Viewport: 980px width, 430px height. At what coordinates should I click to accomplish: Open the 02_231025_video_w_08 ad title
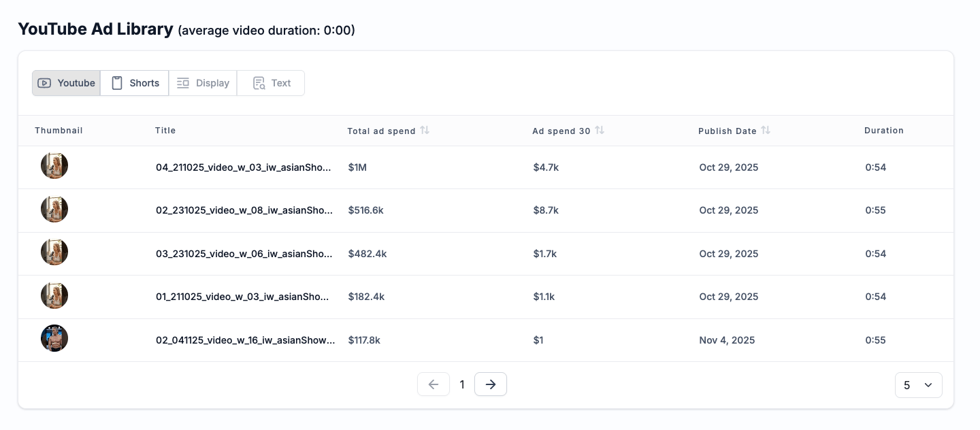coord(244,210)
